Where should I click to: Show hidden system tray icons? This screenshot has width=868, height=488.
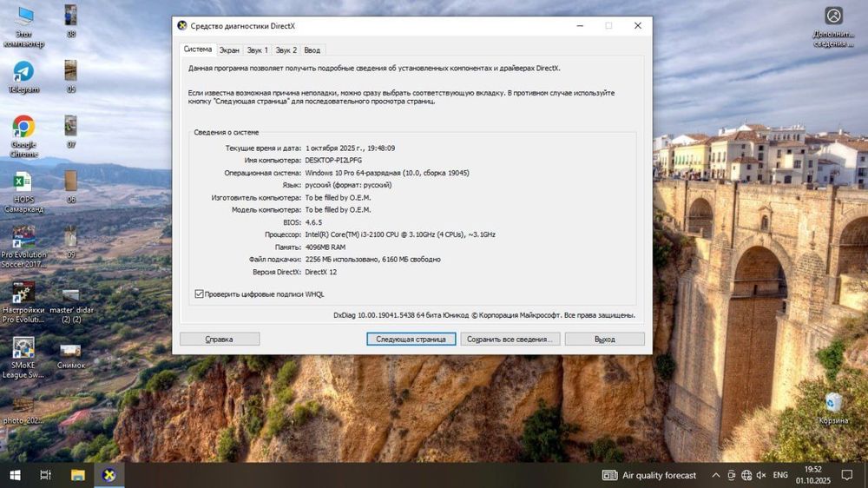click(716, 475)
